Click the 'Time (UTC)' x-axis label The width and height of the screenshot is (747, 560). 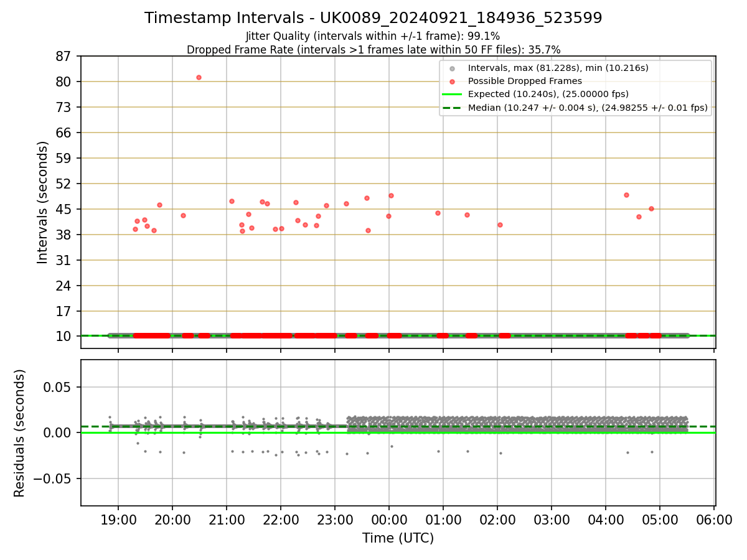pyautogui.click(x=398, y=538)
